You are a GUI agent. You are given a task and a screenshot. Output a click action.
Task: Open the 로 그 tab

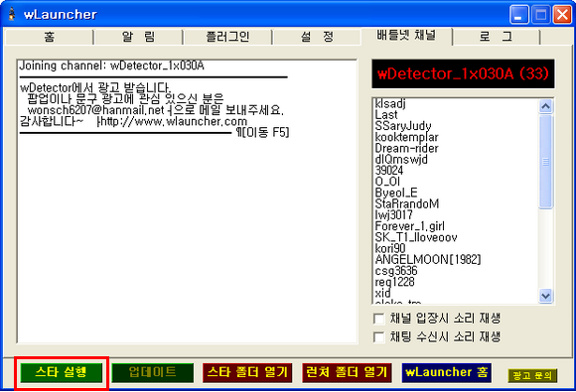[496, 37]
